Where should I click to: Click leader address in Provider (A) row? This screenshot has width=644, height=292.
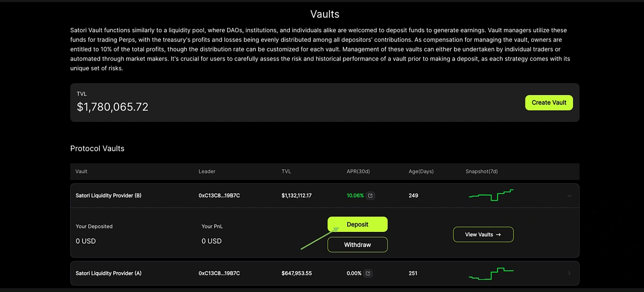point(219,273)
